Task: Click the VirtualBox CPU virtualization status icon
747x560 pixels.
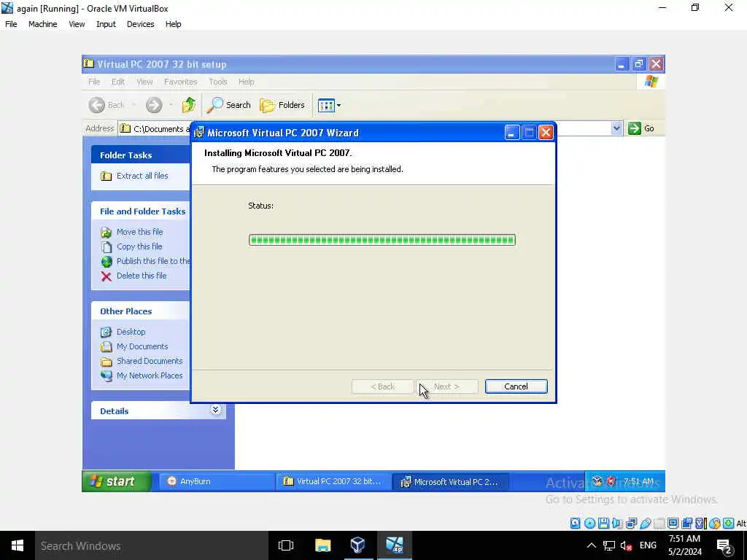Action: (700, 524)
